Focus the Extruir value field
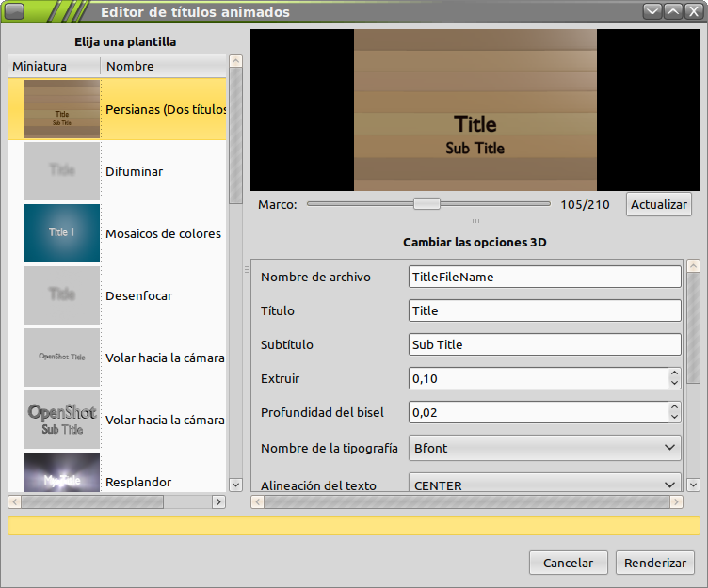Screen dimensions: 708x588 click(539, 378)
